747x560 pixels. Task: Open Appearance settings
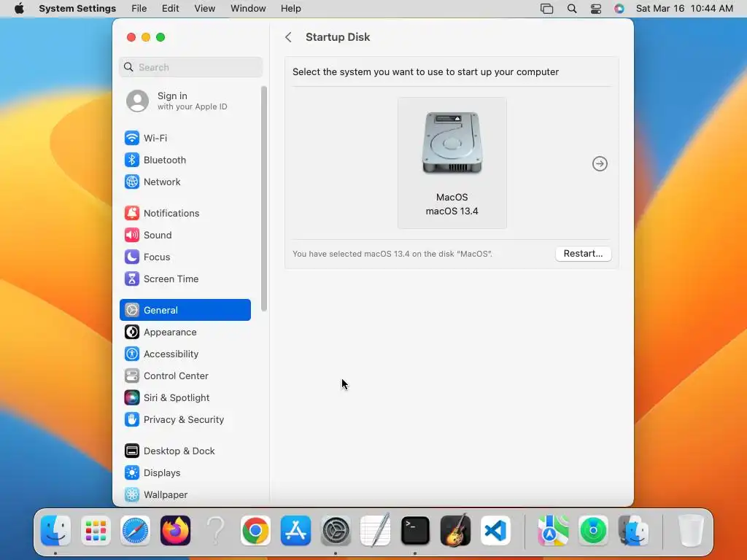pyautogui.click(x=185, y=332)
